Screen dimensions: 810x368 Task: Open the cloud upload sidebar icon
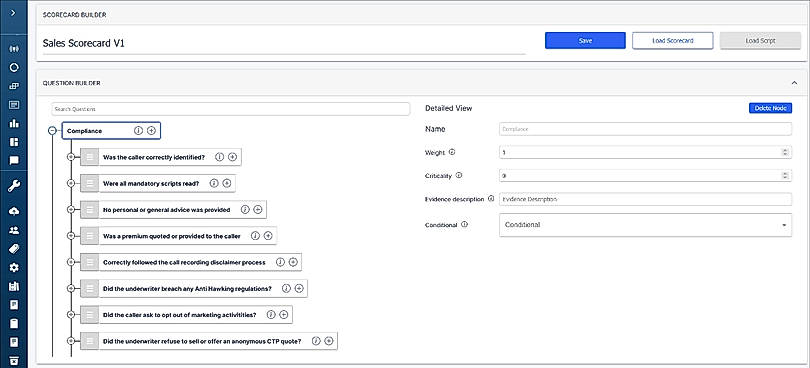point(14,211)
